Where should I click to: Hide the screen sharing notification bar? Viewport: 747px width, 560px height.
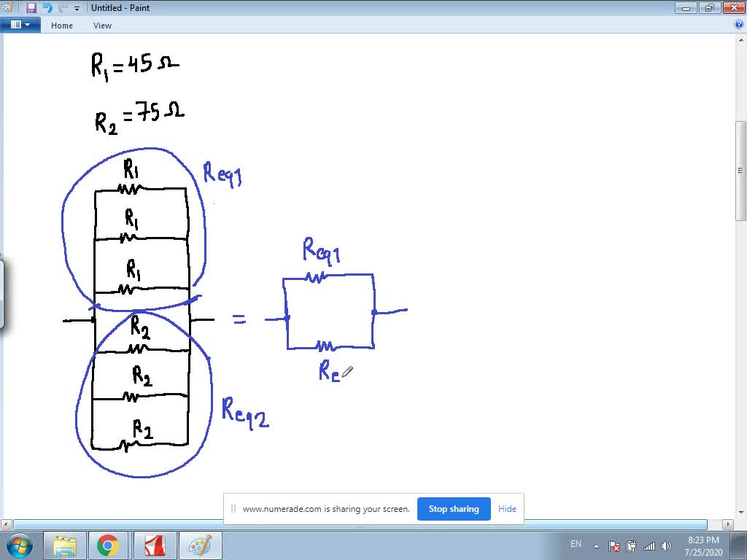pos(506,509)
